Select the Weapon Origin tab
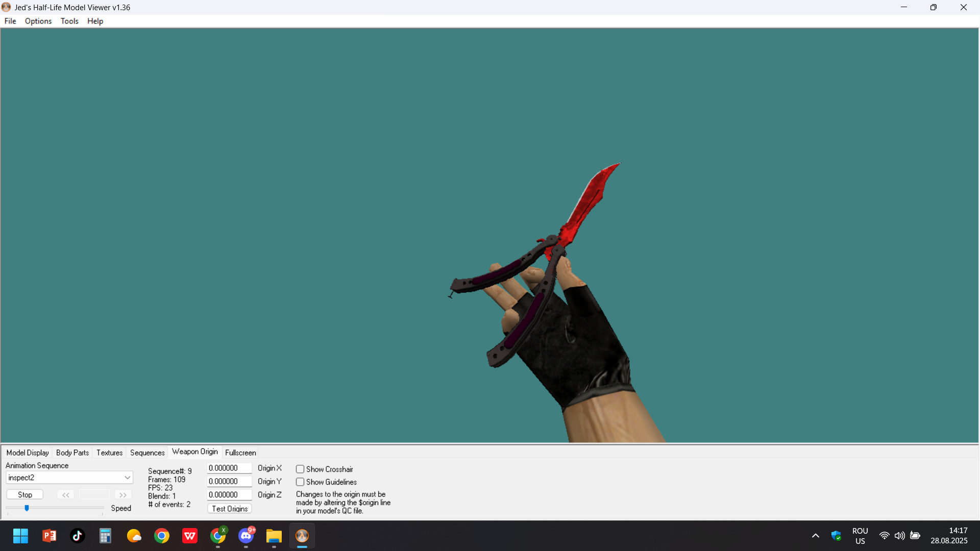The height and width of the screenshot is (551, 980). [195, 452]
